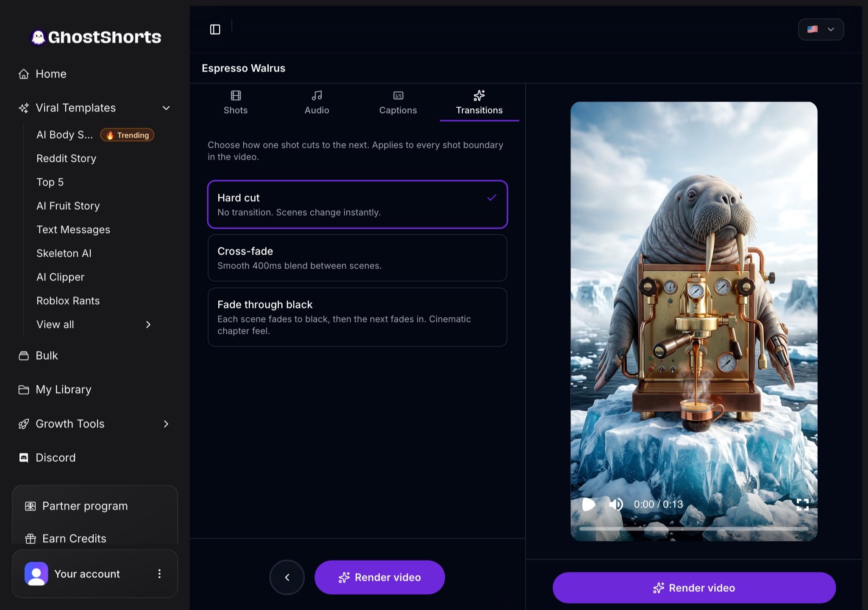
Task: Click the Captions subtitle icon
Action: 398,96
